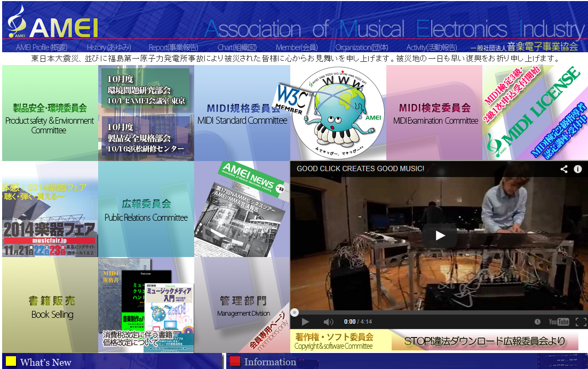Image resolution: width=588 pixels, height=369 pixels.
Task: Open Member(会員) menu item
Action: tap(297, 47)
